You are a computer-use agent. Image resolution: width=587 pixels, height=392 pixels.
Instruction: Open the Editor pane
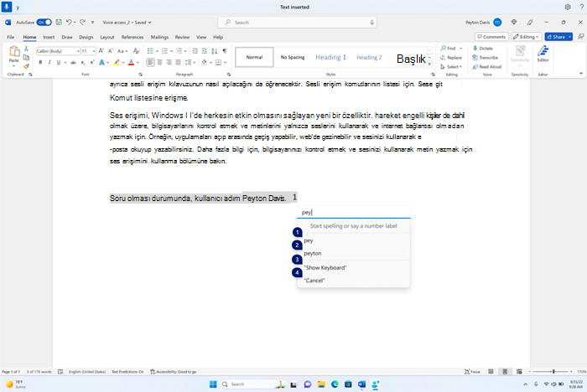pos(543,54)
